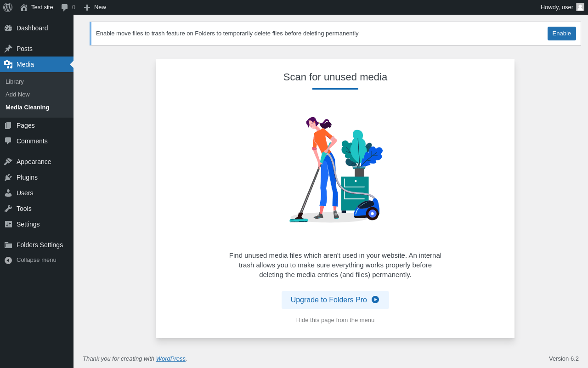Click the Collapse menu text
The image size is (588, 368).
36,260
